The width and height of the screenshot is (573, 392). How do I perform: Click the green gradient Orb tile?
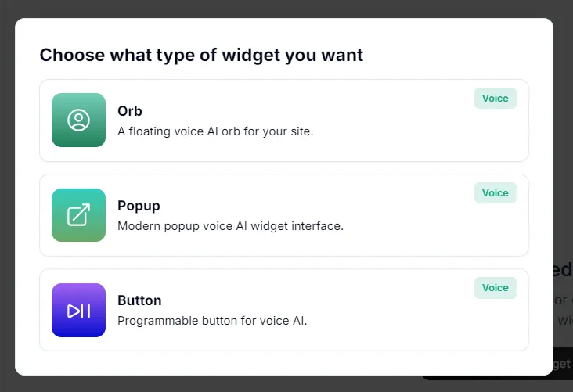point(78,120)
